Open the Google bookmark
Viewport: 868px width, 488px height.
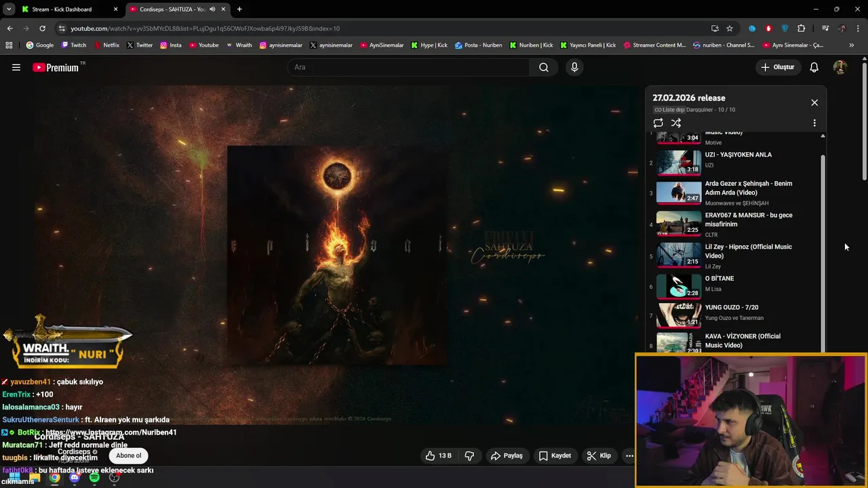pos(40,45)
